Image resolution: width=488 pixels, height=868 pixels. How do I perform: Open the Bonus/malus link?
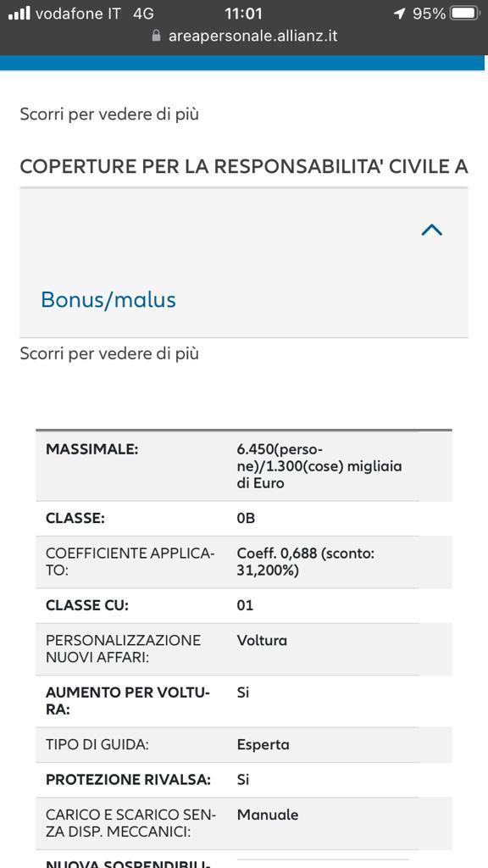click(108, 299)
